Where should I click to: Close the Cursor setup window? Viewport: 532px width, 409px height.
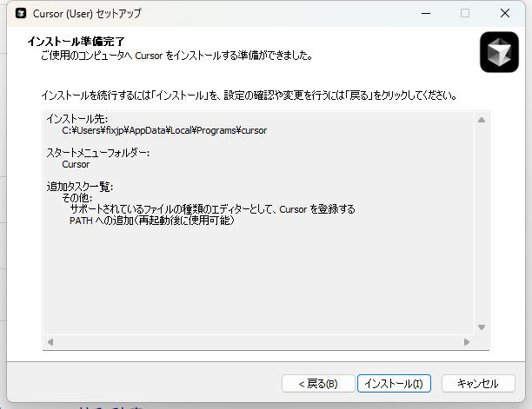[505, 14]
